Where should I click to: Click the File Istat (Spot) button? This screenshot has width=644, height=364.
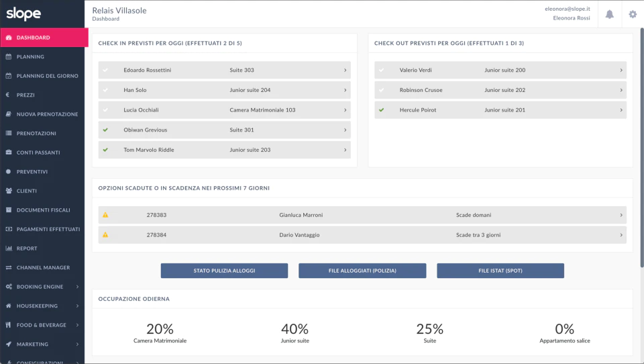tap(500, 271)
